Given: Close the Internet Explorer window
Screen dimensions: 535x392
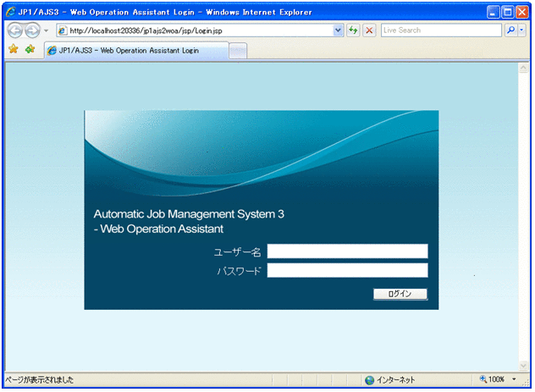Looking at the screenshot, I should click(522, 13).
